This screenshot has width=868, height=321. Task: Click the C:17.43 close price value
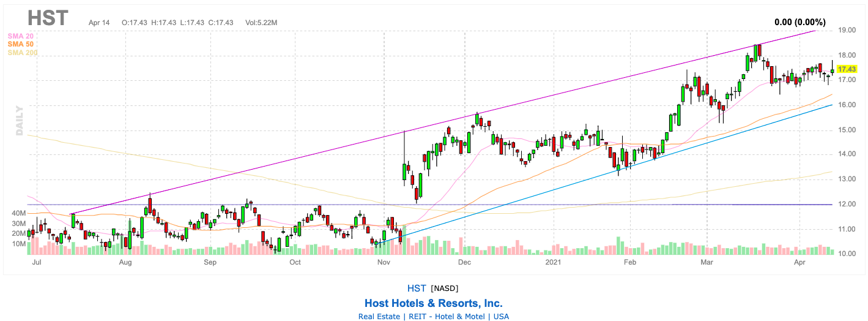pos(220,23)
